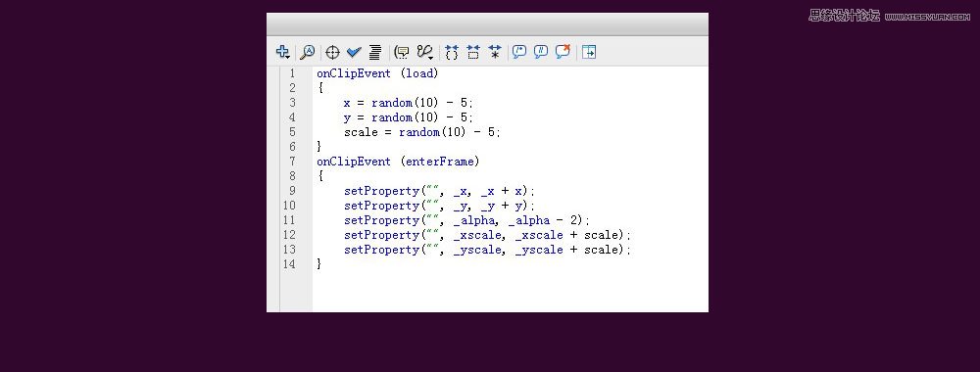980x372 pixels.
Task: Remove comment using the toolbar icon
Action: pos(563,52)
